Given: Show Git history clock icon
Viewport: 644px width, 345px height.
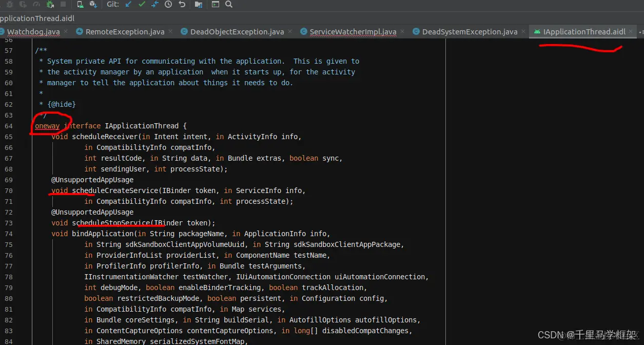Looking at the screenshot, I should tap(168, 4).
